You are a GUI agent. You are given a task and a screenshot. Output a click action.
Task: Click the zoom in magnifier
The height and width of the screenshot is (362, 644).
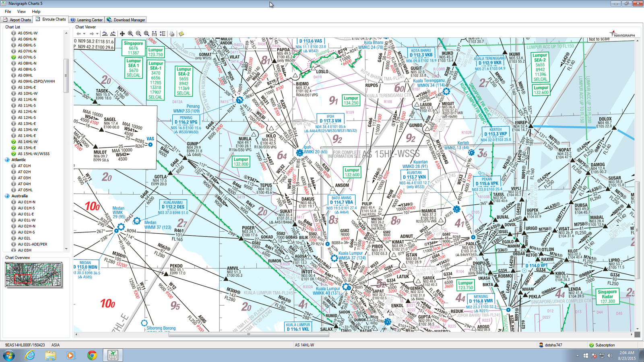tap(130, 34)
